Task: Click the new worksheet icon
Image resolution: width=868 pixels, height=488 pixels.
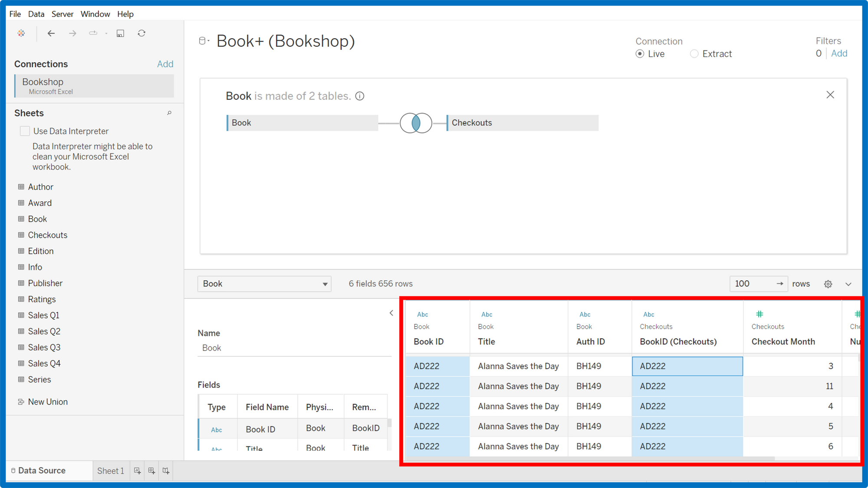Action: 137,471
